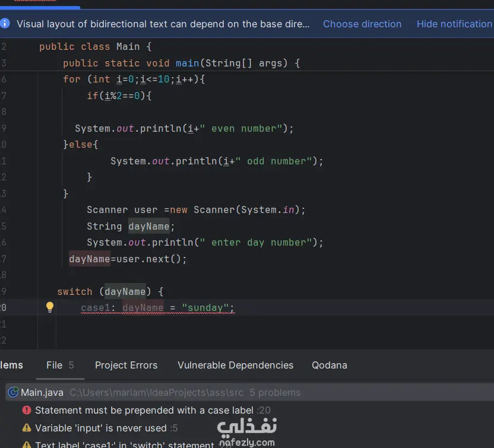Click the red error icon in problems list
This screenshot has width=494, height=448.
[x=27, y=410]
